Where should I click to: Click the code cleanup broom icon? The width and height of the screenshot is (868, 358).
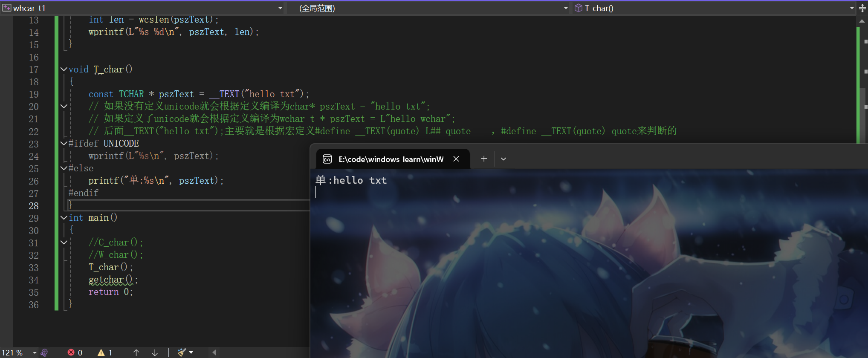pos(182,352)
